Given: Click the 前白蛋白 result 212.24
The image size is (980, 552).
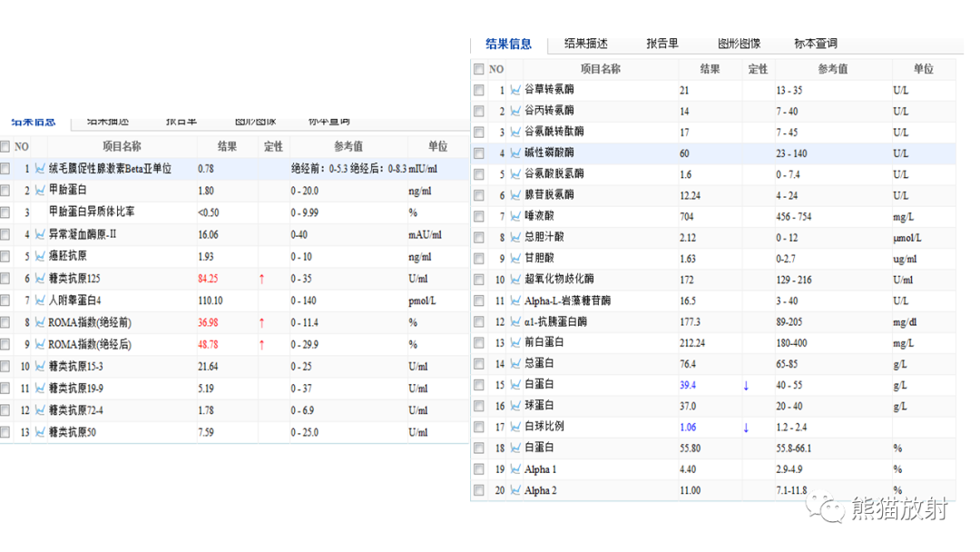Looking at the screenshot, I should point(691,342).
